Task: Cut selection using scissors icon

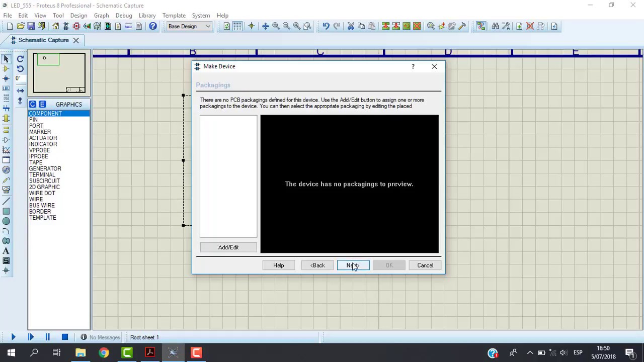Action: point(351,26)
